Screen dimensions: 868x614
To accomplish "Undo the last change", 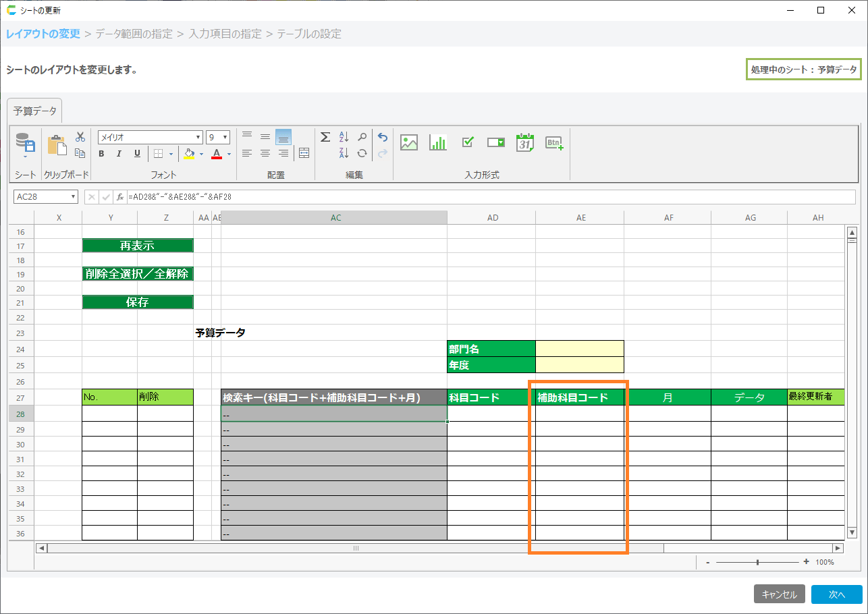I will (383, 137).
